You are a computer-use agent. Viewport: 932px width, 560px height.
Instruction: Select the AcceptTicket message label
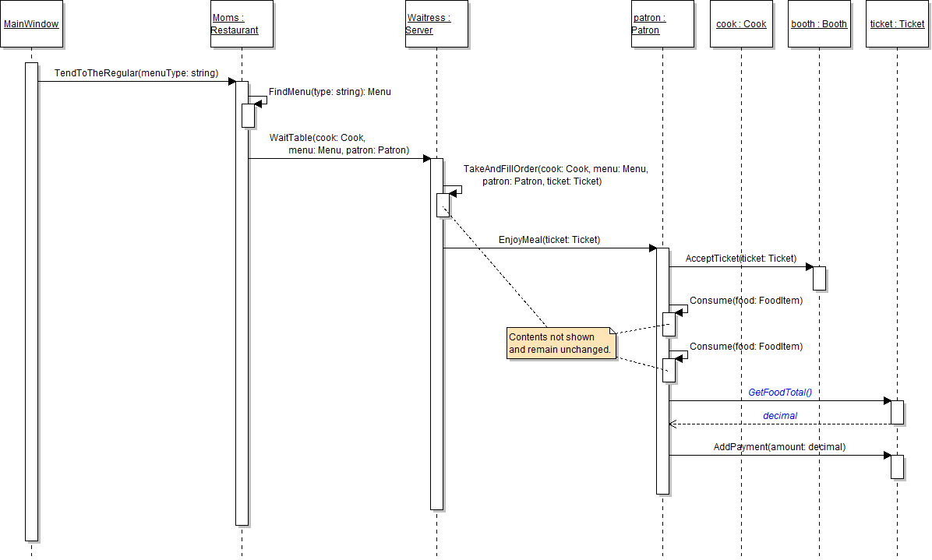coord(740,259)
